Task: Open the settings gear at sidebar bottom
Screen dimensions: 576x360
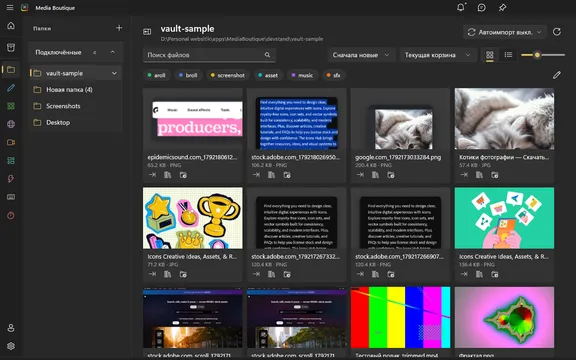Action: 11,346
